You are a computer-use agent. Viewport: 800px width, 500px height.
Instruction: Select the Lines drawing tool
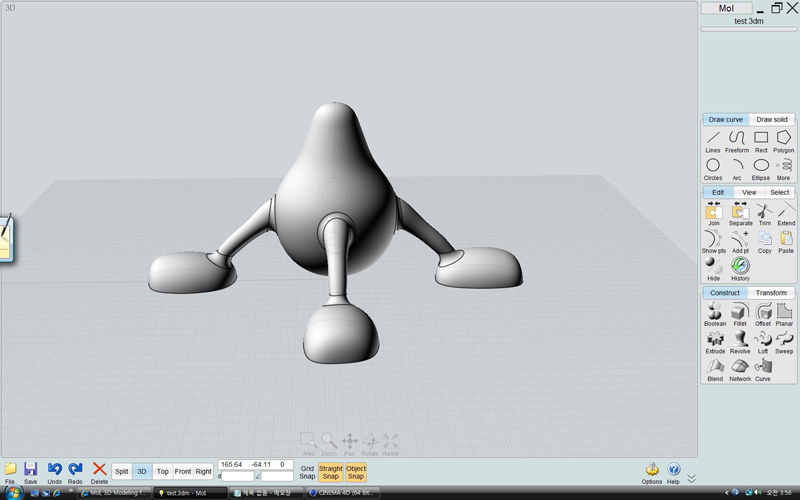pyautogui.click(x=713, y=141)
